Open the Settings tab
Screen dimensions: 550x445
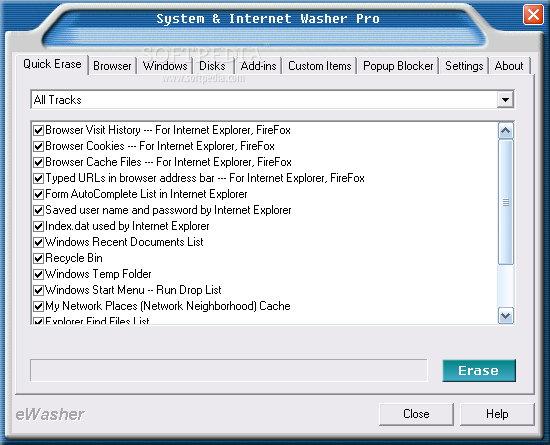(x=464, y=66)
